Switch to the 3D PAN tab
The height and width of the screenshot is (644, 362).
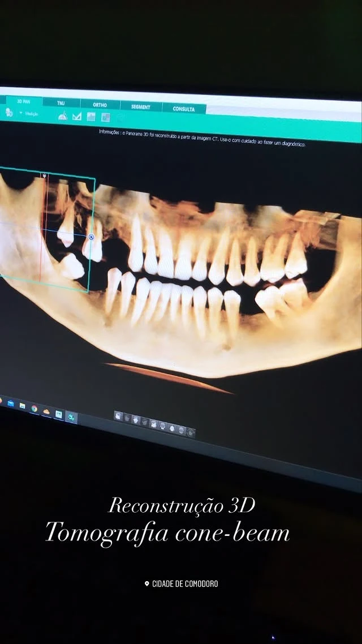click(x=23, y=101)
